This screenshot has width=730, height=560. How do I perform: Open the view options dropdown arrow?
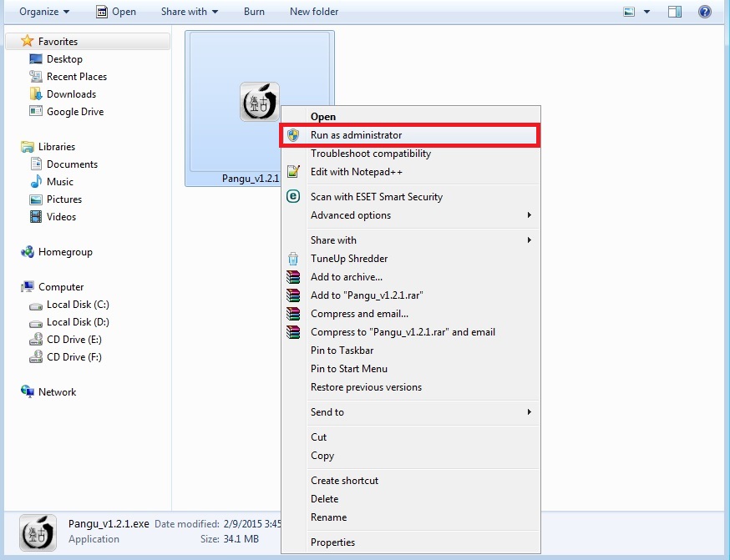point(646,12)
